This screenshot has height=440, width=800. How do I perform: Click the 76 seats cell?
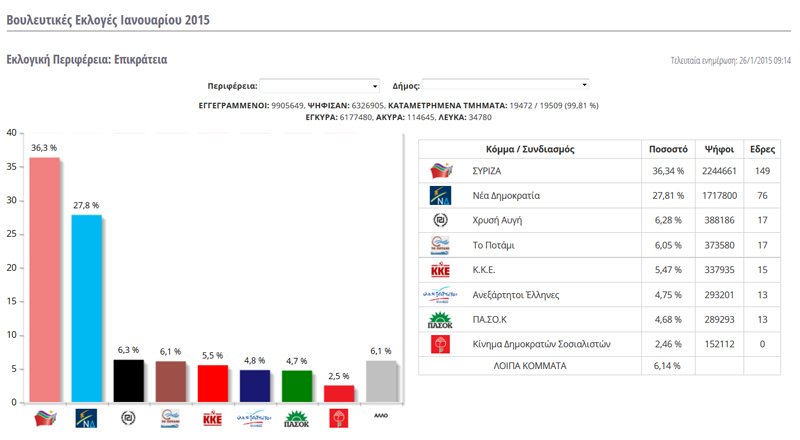click(762, 195)
